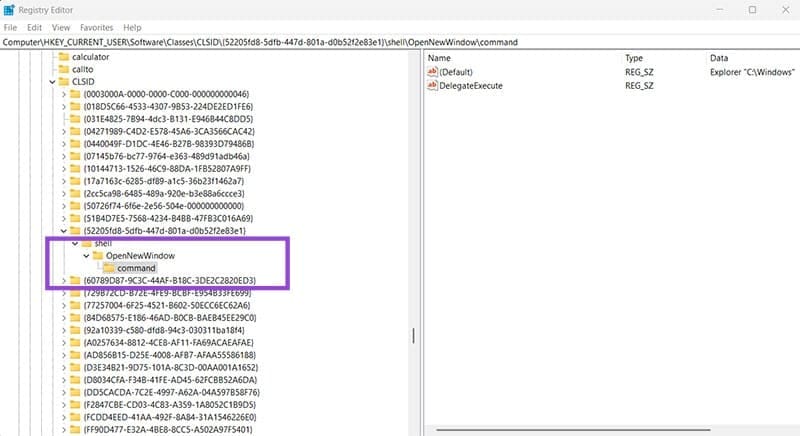800x436 pixels.
Task: Expand the {0003000A-0000-0000-C000-000000000046} key
Action: [x=64, y=94]
